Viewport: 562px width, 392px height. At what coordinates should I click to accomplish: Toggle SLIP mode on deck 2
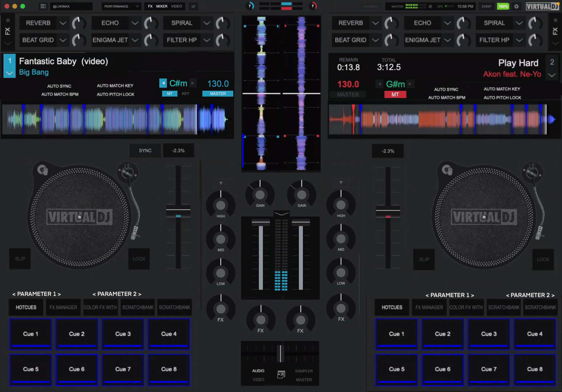coord(424,259)
